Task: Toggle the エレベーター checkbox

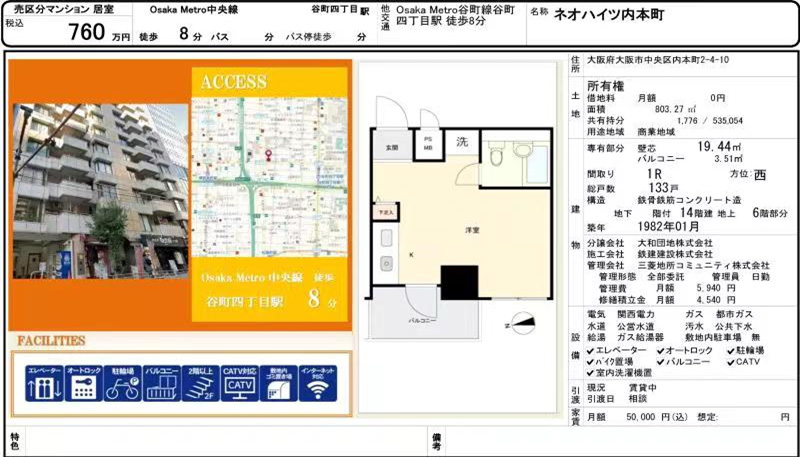Action: coord(590,351)
